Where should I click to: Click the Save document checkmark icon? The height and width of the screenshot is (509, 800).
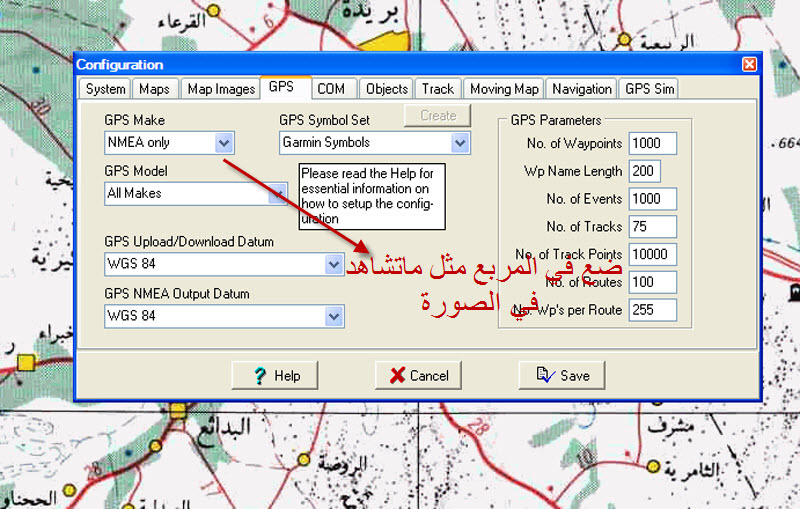545,375
